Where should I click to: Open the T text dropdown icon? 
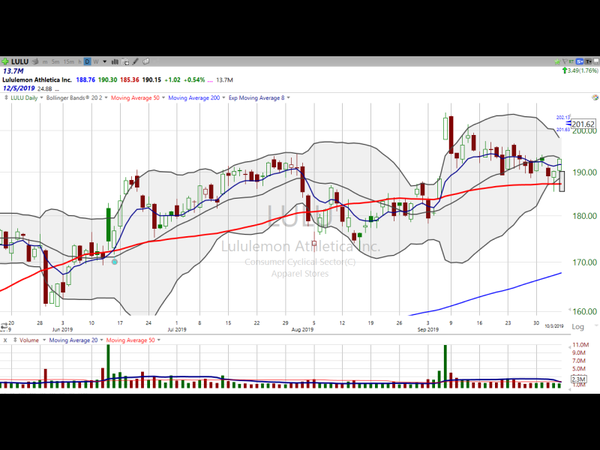[588, 62]
